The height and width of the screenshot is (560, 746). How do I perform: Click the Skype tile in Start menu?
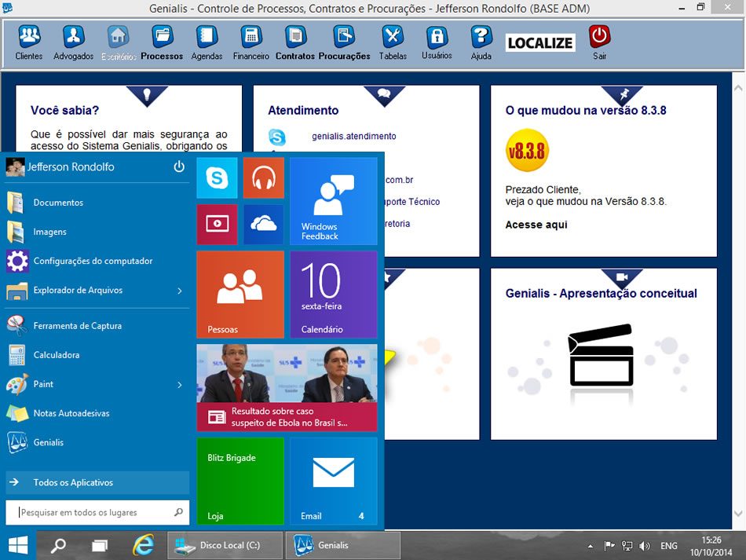(x=217, y=178)
